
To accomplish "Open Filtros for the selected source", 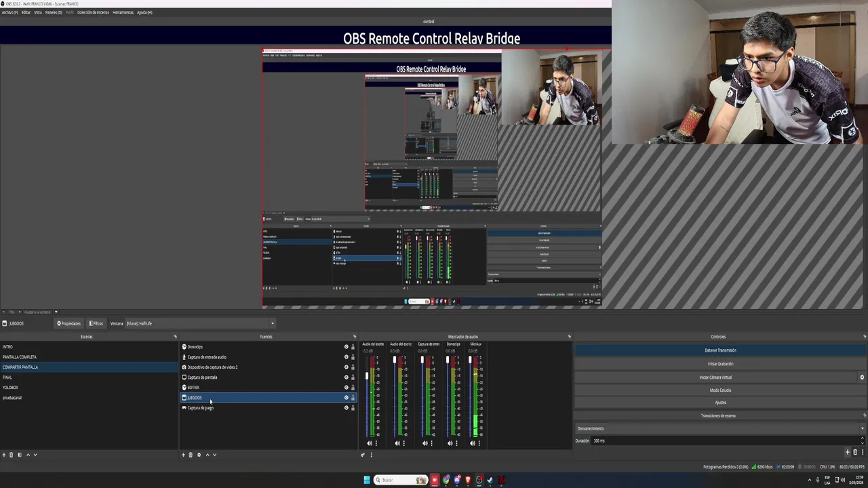I will (x=96, y=323).
